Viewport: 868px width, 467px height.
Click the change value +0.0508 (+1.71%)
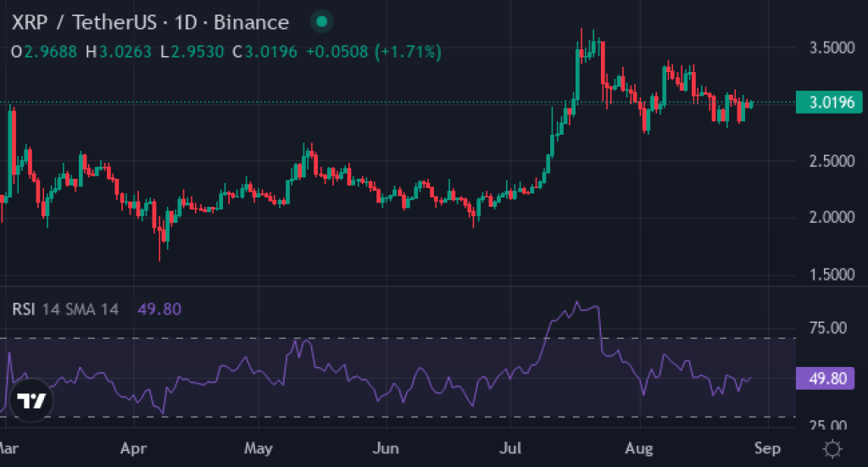pos(374,52)
